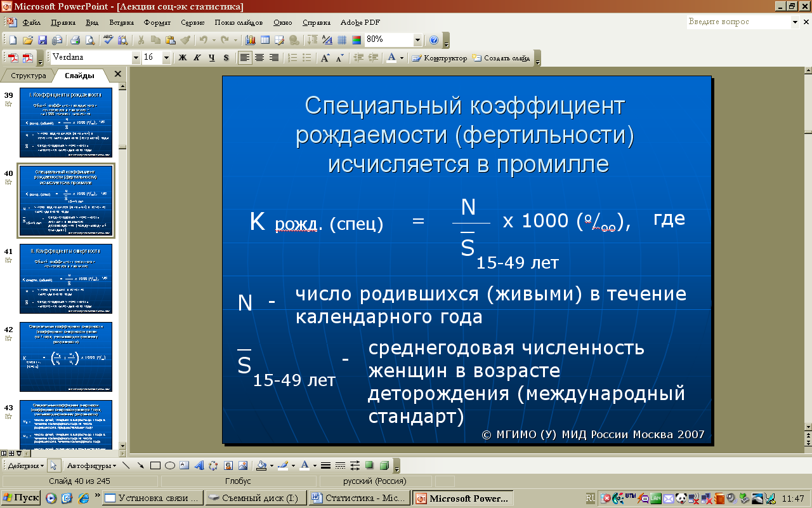Click the Создать слайд button
This screenshot has width=812, height=508.
tap(501, 58)
